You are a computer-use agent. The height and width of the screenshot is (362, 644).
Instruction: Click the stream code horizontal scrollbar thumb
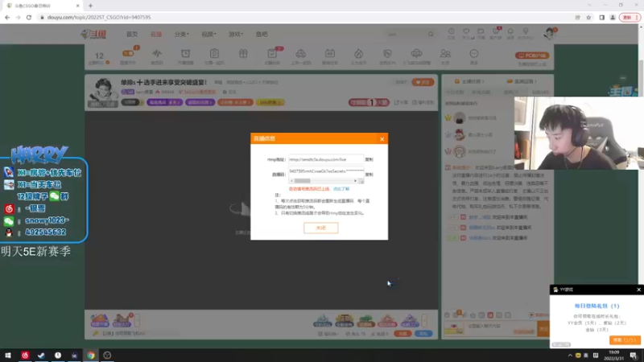pyautogui.click(x=303, y=181)
